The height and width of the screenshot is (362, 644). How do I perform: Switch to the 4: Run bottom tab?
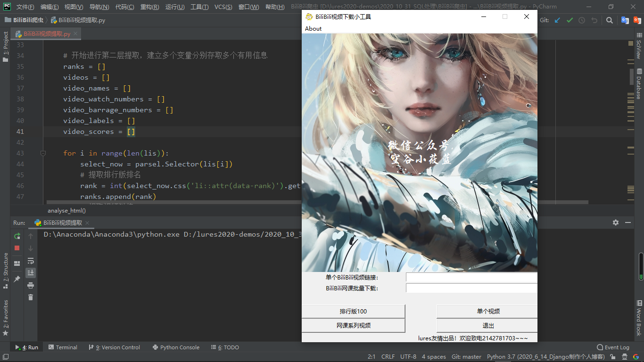(27, 347)
